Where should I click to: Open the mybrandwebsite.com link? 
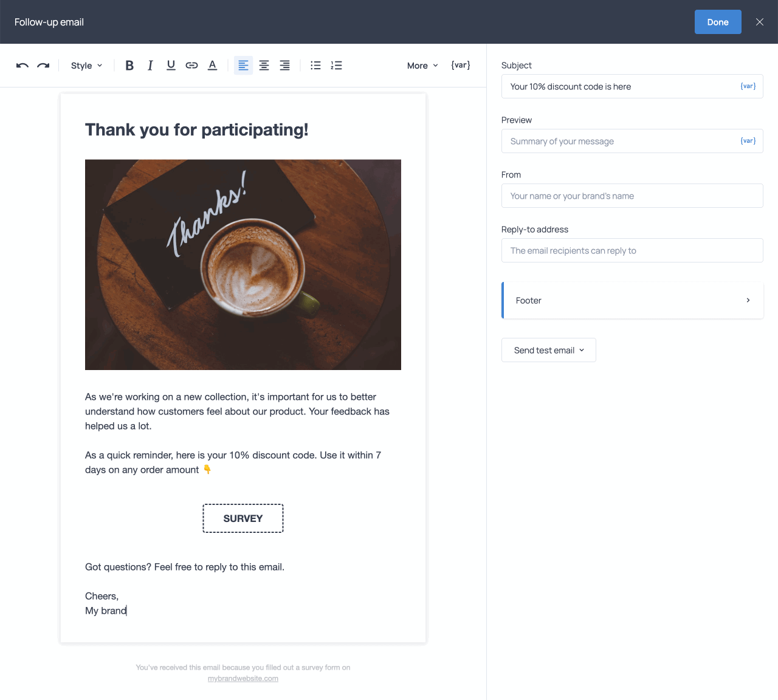[x=243, y=678]
